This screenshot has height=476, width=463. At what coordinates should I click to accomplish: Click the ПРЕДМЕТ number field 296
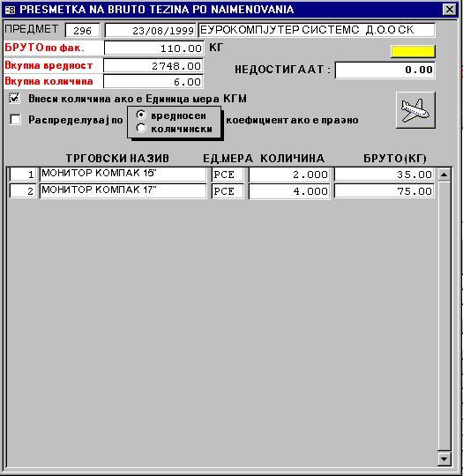(82, 30)
